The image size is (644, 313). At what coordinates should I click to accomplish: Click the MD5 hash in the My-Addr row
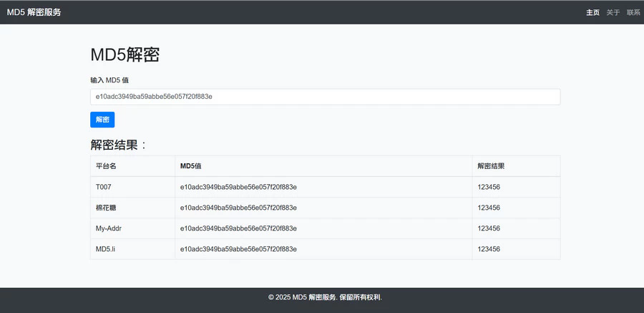238,228
